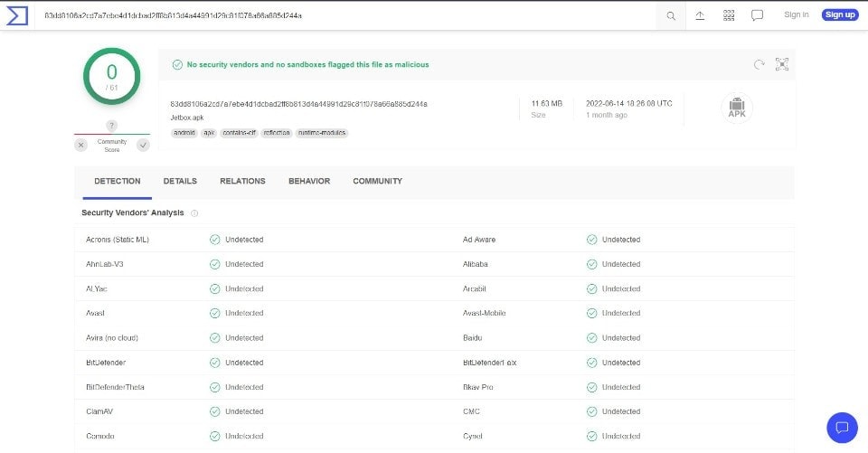Click the ALYac vendor name
The height and width of the screenshot is (453, 868).
coord(97,289)
